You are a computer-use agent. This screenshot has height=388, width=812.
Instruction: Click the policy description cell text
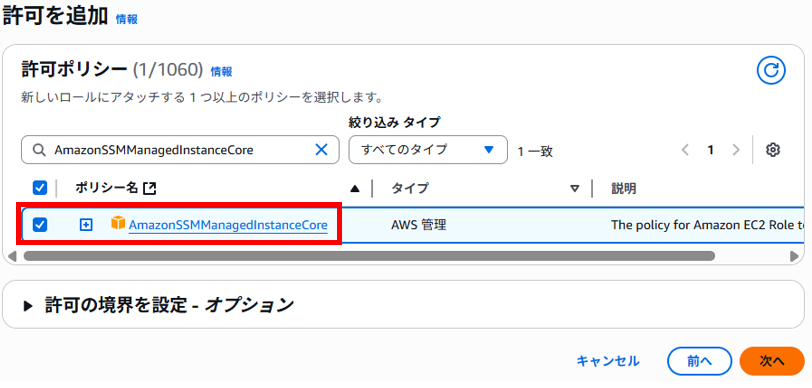[708, 225]
